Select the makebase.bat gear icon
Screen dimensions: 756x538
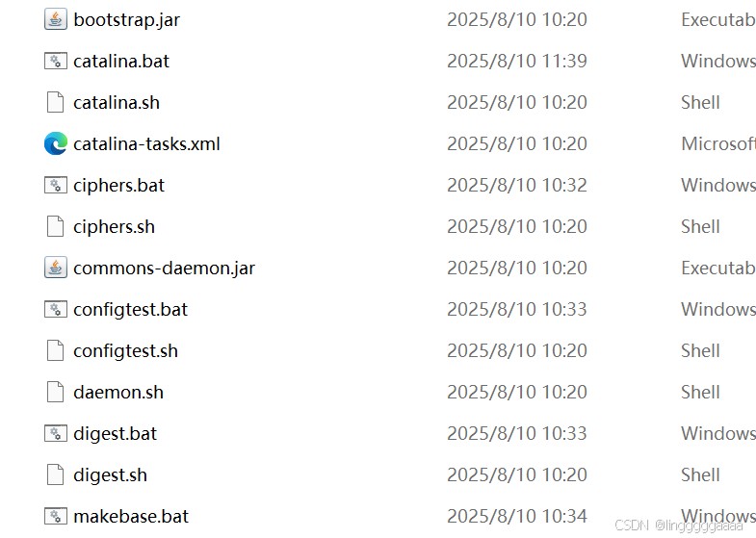tap(56, 516)
